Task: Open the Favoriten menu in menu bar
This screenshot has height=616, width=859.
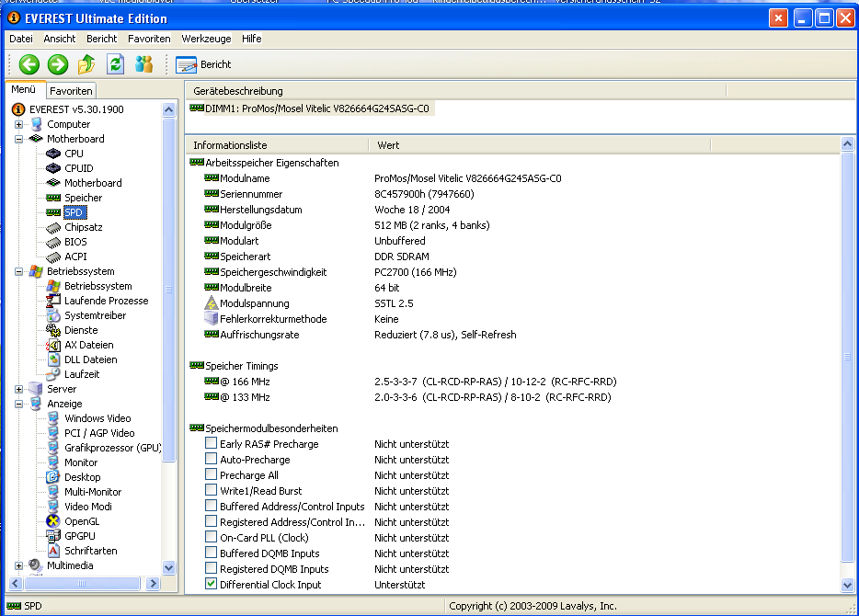Action: tap(149, 39)
